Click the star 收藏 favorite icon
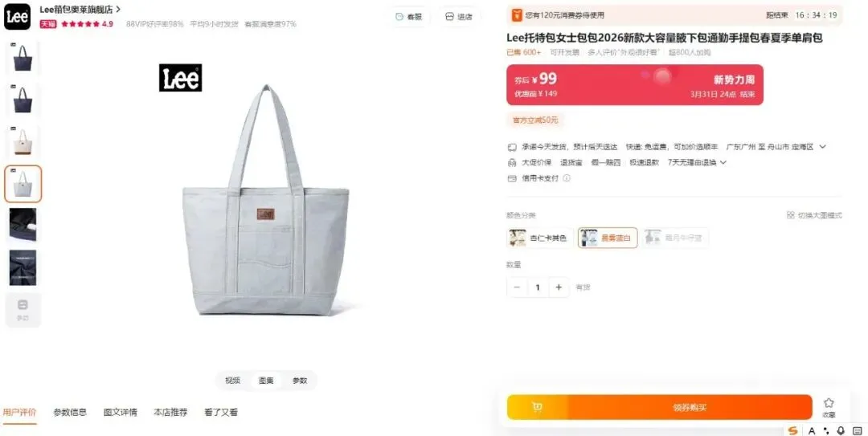Screen dimensions: 868x436 (829, 403)
